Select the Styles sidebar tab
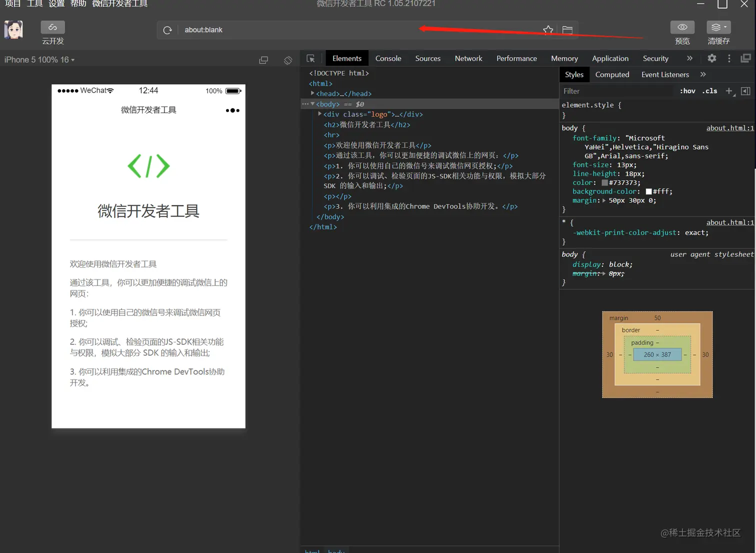The height and width of the screenshot is (553, 756). (x=574, y=74)
